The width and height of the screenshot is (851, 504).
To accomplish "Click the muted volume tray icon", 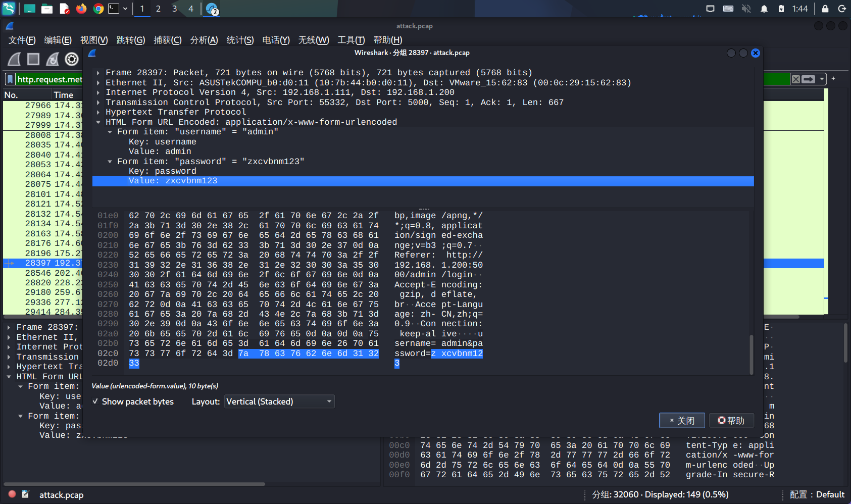I will (x=746, y=9).
